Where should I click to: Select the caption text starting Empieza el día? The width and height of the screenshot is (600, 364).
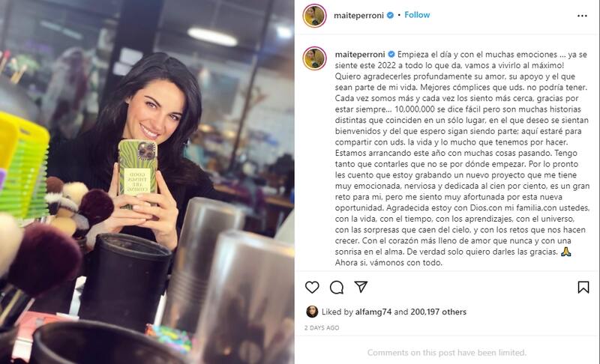point(462,159)
